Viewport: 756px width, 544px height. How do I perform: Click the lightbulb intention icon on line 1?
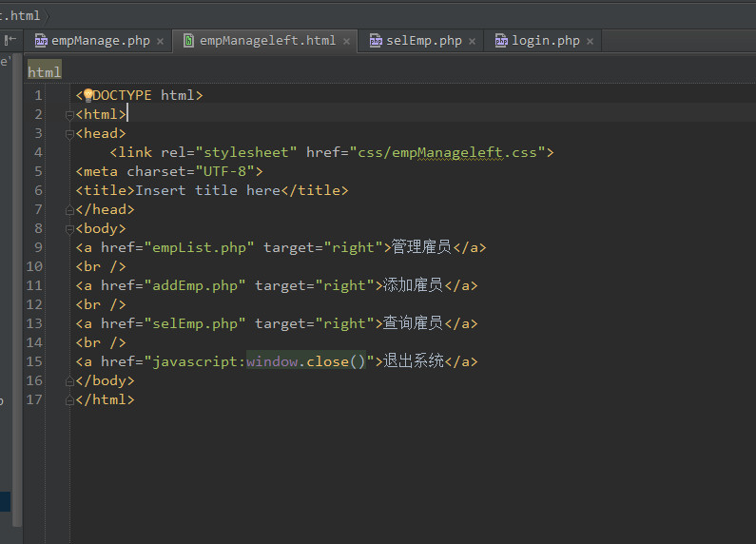click(88, 95)
